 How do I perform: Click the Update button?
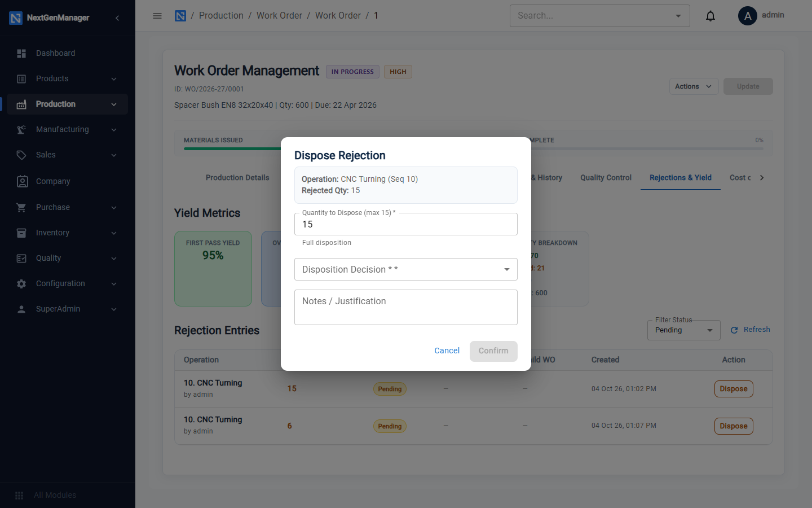click(x=748, y=86)
